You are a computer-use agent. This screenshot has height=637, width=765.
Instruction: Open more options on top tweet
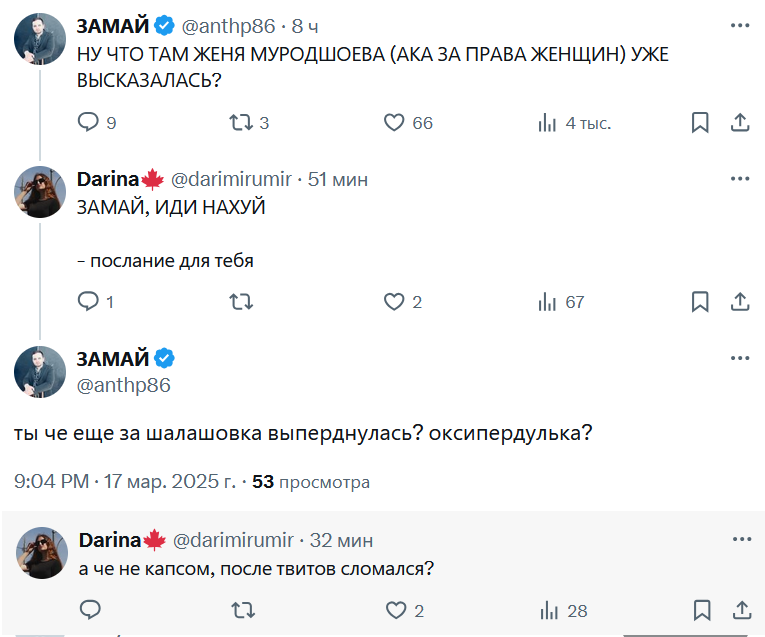740,25
